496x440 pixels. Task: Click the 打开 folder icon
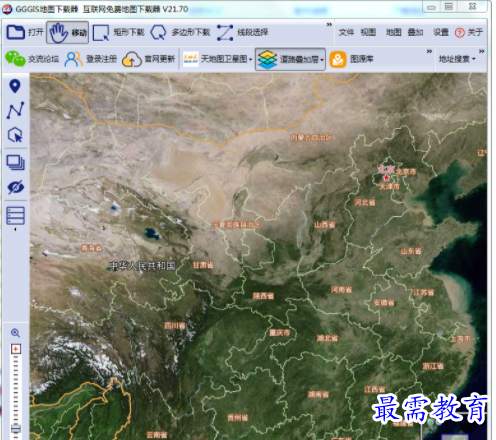pyautogui.click(x=15, y=32)
